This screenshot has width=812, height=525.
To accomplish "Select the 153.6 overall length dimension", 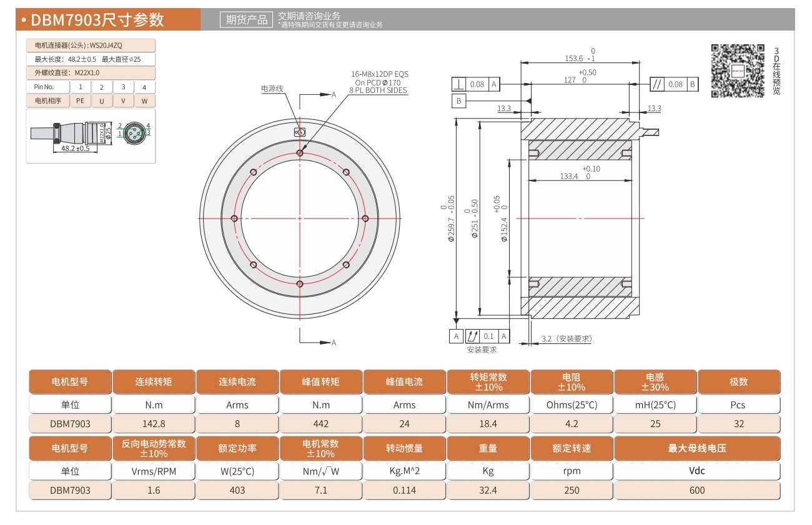I will (x=581, y=55).
